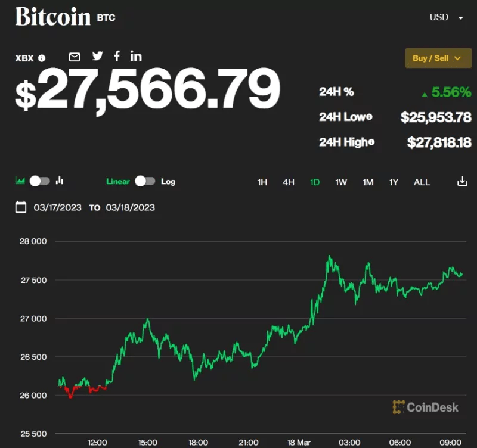Toggle between area and candlestick chart
The image size is (477, 448).
pos(41,181)
